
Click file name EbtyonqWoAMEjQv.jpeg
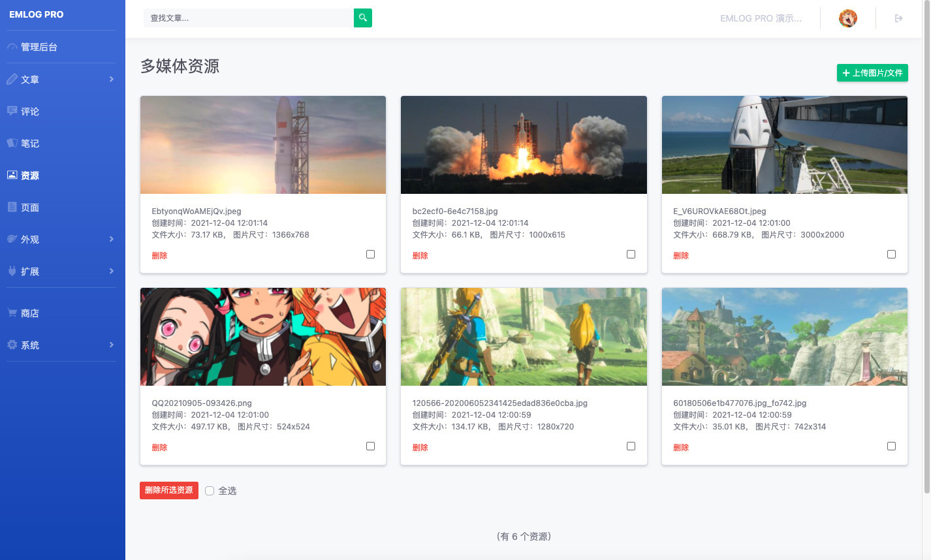point(197,211)
